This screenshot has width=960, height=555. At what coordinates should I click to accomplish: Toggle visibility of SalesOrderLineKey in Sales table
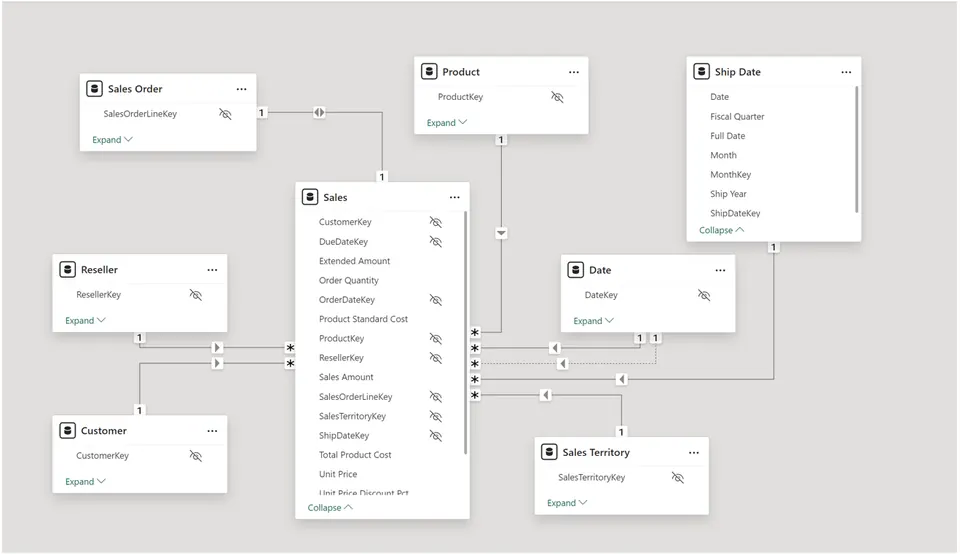coord(435,397)
